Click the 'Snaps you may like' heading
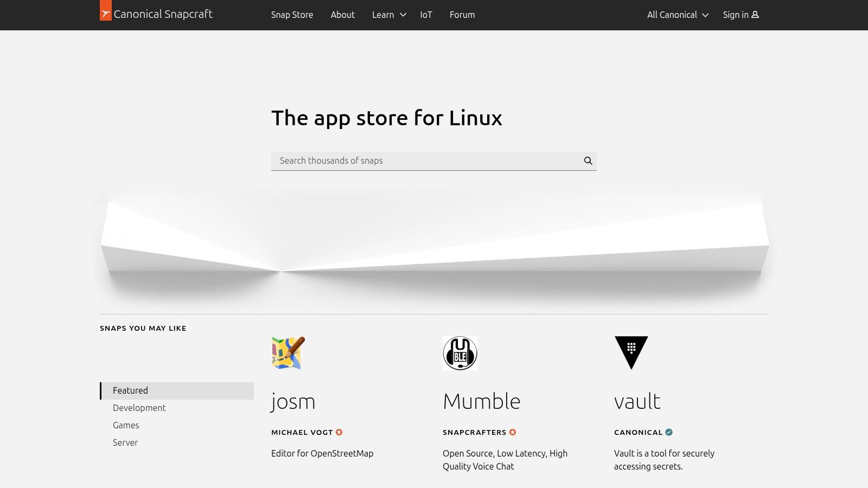This screenshot has width=868, height=488. coord(143,328)
